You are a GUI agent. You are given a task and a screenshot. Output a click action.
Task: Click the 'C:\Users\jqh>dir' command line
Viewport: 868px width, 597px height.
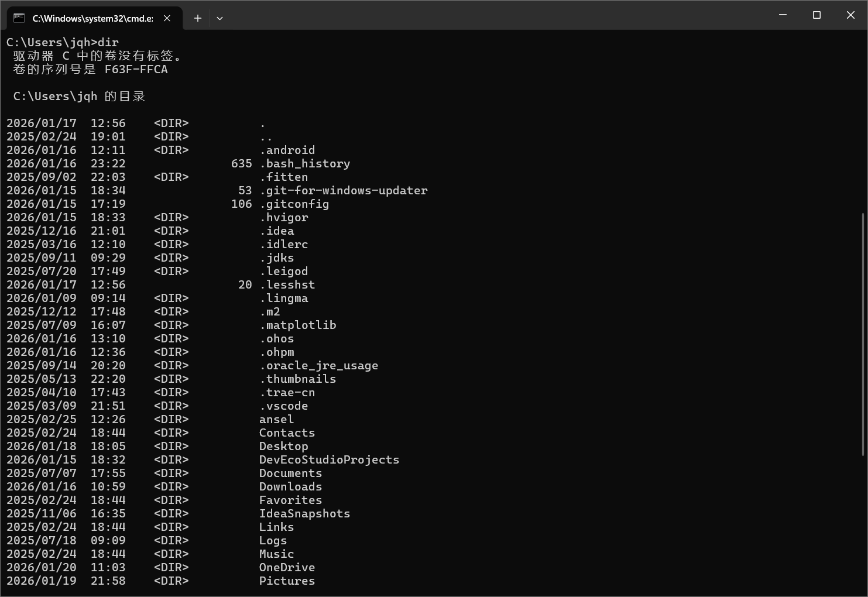point(63,42)
